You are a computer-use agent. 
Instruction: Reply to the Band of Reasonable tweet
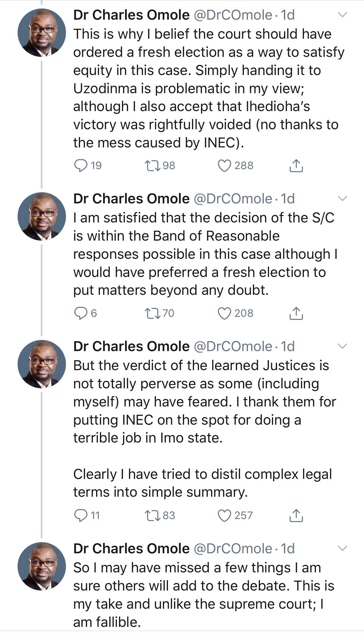(81, 313)
